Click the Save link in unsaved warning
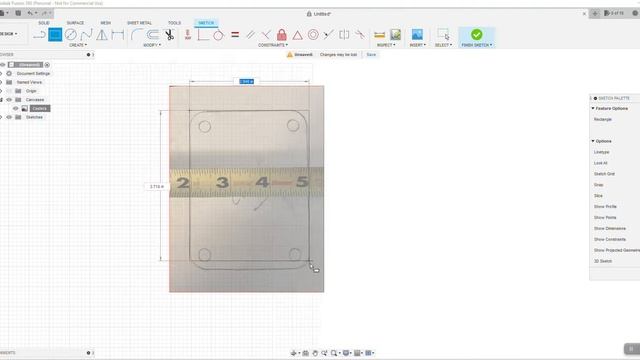 (x=371, y=54)
